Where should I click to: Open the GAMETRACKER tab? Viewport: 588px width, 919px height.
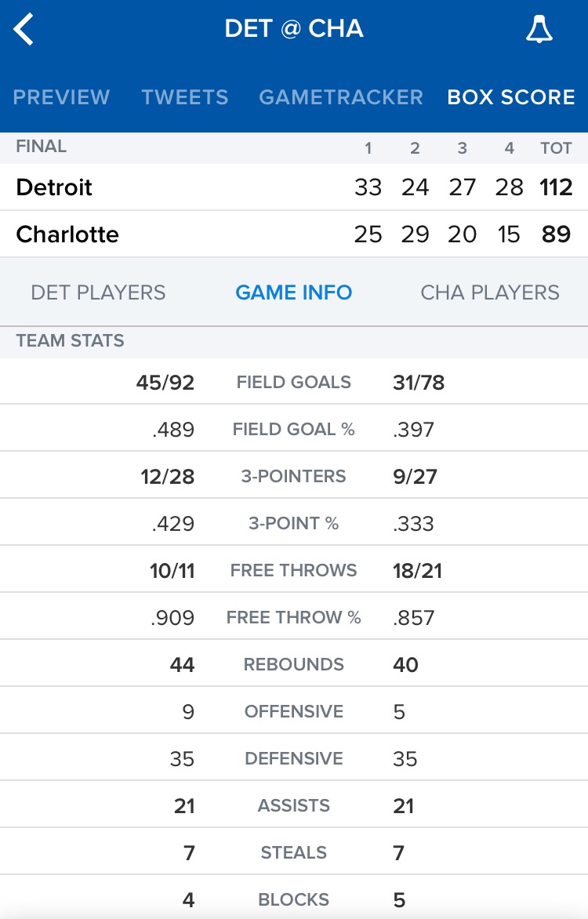coord(341,96)
